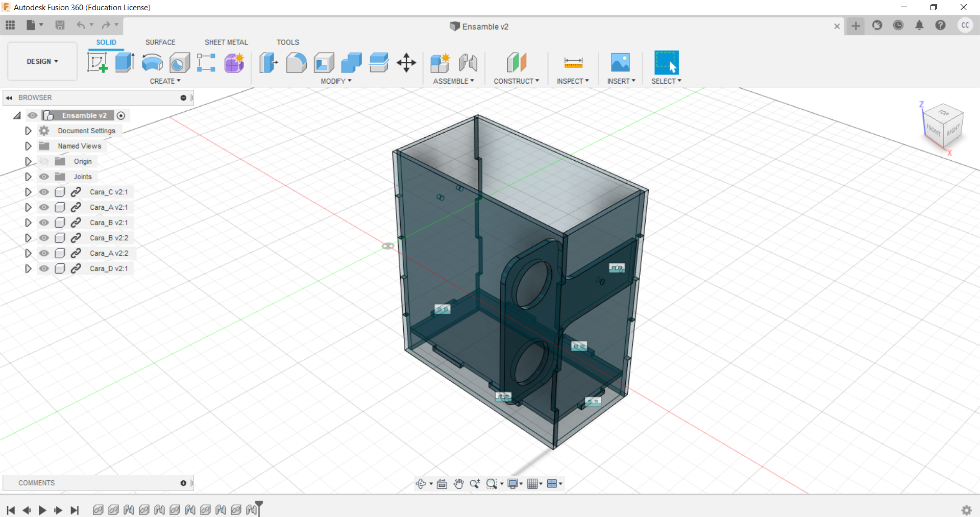
Task: Toggle the eye for Cara_B v2:1
Action: pos(44,223)
